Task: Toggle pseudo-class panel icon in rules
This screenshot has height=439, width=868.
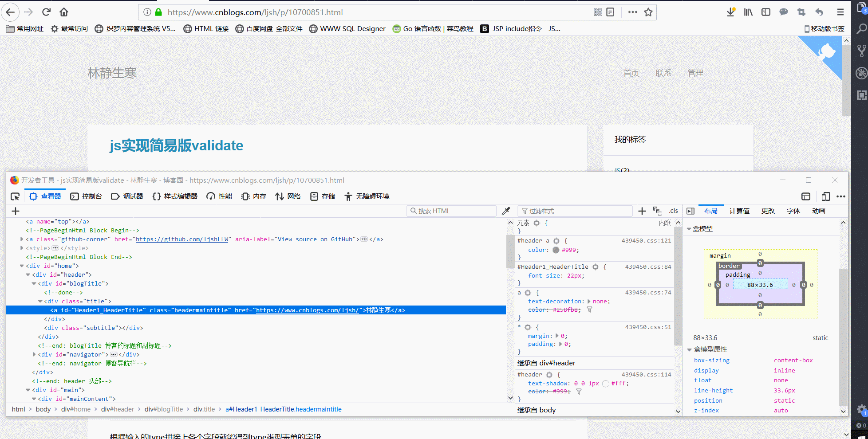Action: [x=658, y=211]
